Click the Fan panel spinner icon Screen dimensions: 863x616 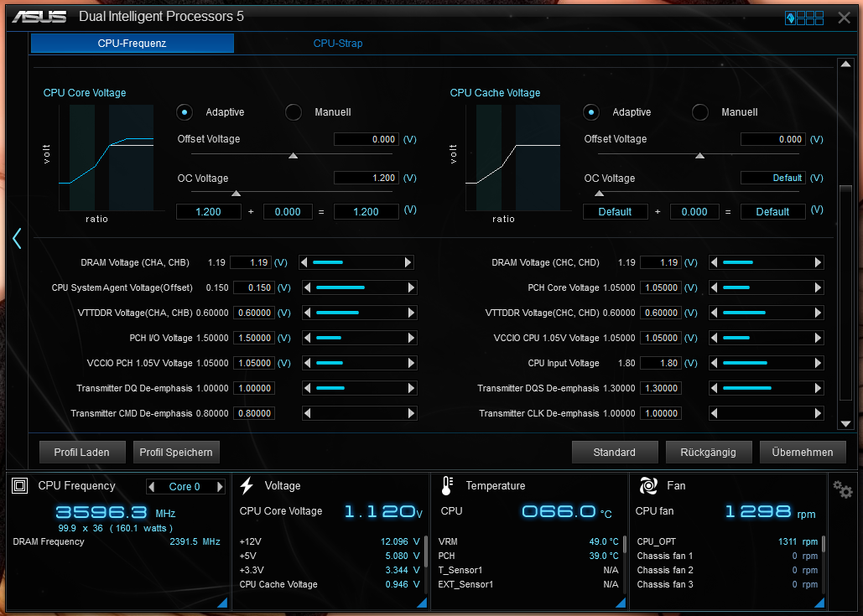648,485
